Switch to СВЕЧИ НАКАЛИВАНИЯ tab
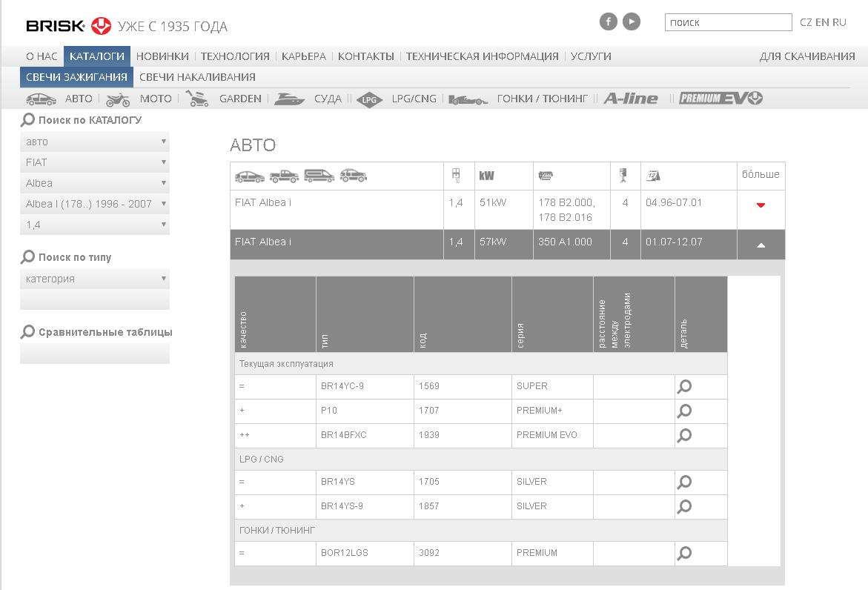This screenshot has height=590, width=868. [x=197, y=78]
